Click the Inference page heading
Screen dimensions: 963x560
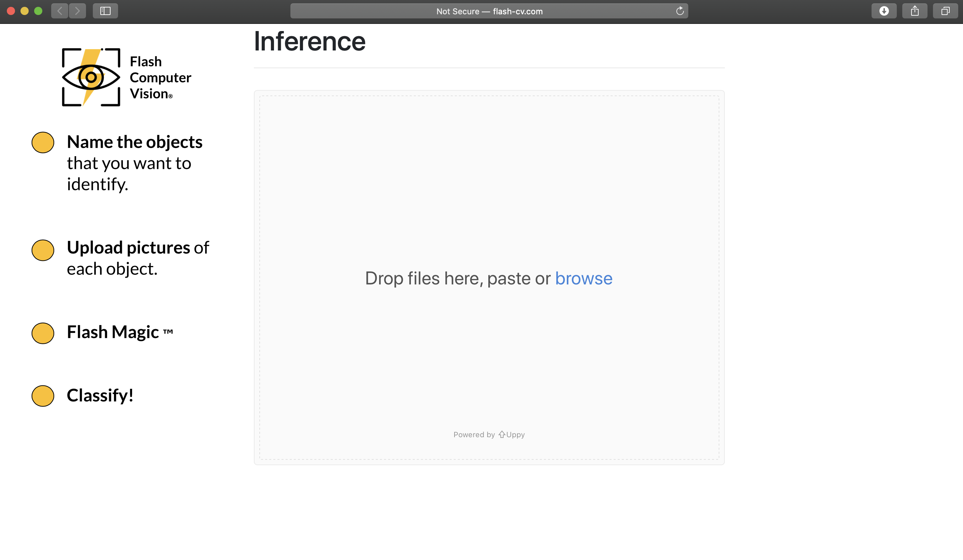click(310, 41)
